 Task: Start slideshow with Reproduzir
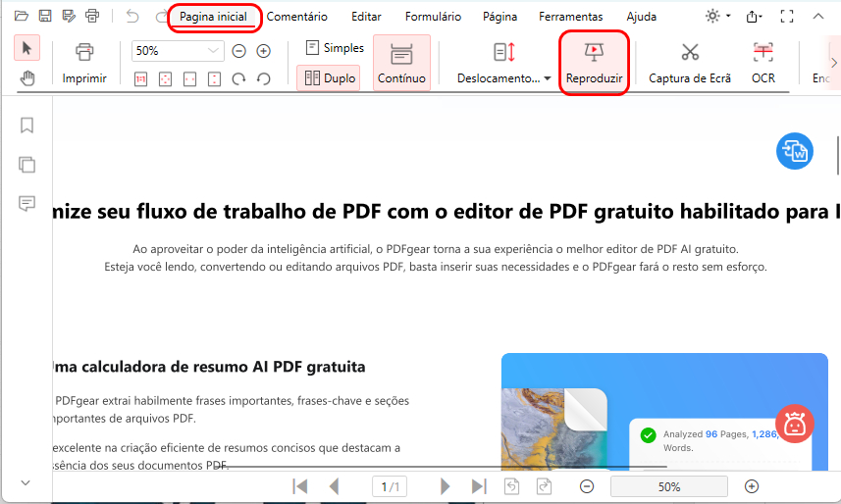click(x=594, y=64)
